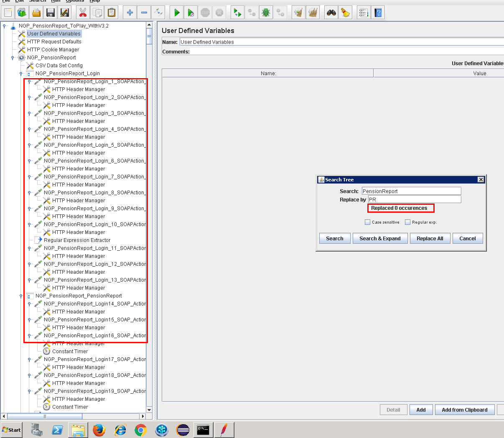Screen dimensions: 504x438
Task: Click the Add from Clipboard button
Action: (465, 410)
